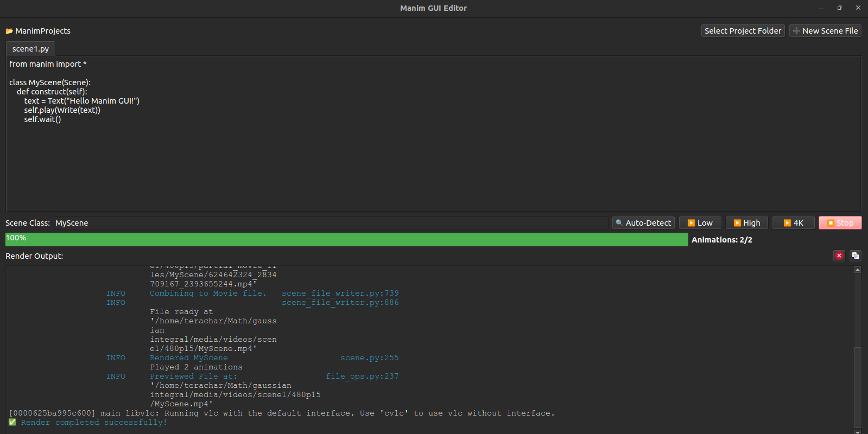Click the red clear output icon
The height and width of the screenshot is (434, 868).
coord(839,256)
